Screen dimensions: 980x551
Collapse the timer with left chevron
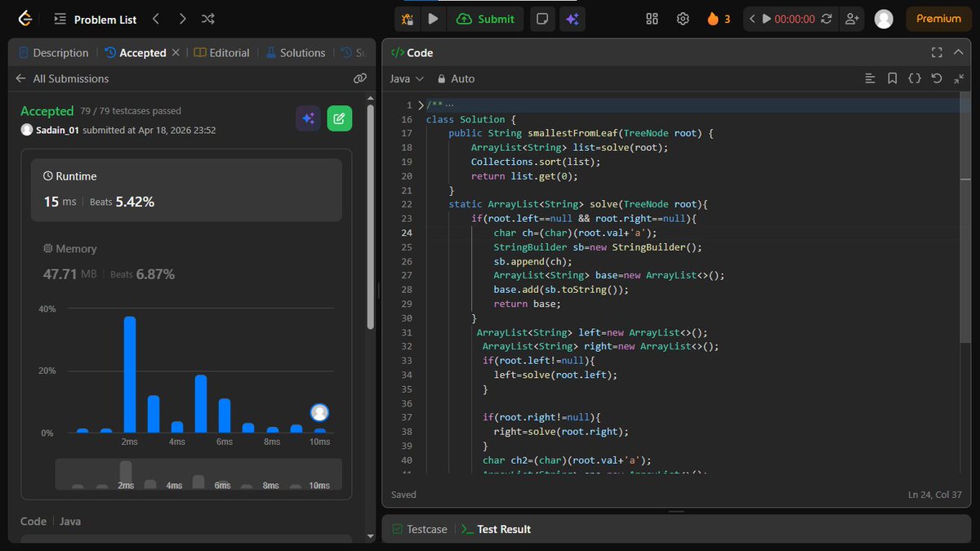point(753,19)
